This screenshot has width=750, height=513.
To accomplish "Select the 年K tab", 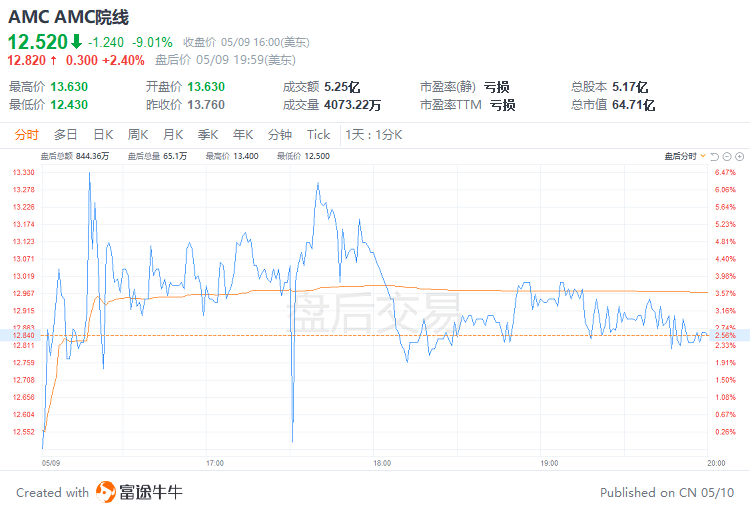I will click(x=243, y=135).
